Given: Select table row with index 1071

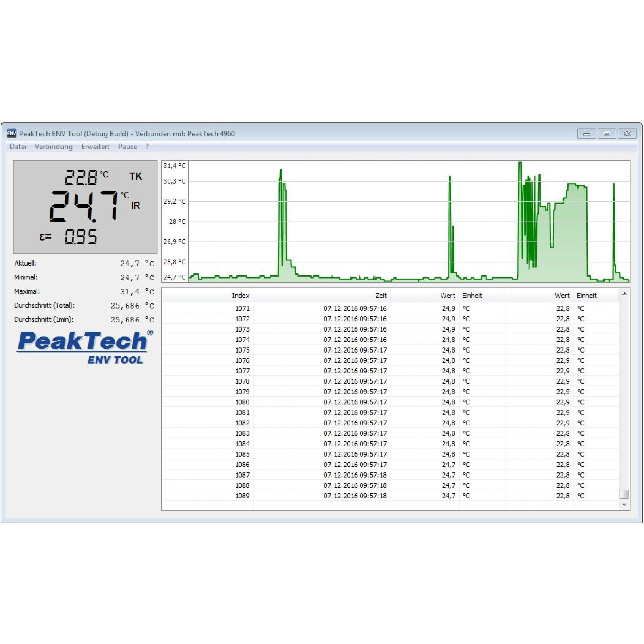Looking at the screenshot, I should [x=391, y=308].
